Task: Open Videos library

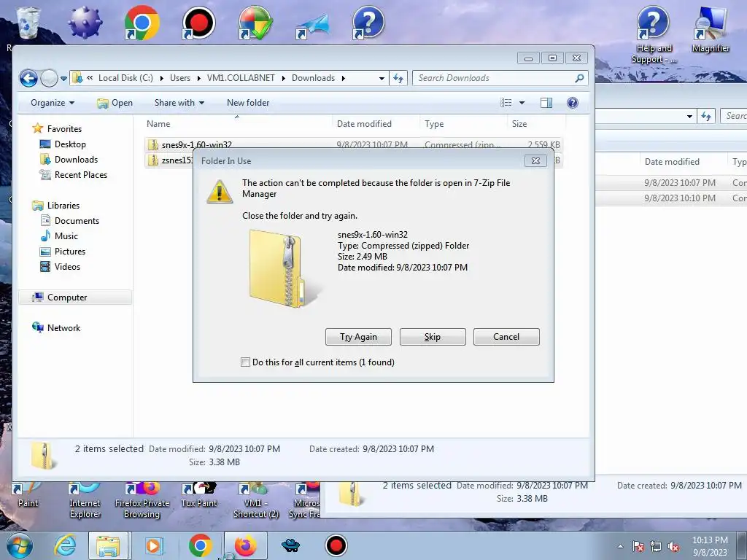Action: point(67,267)
